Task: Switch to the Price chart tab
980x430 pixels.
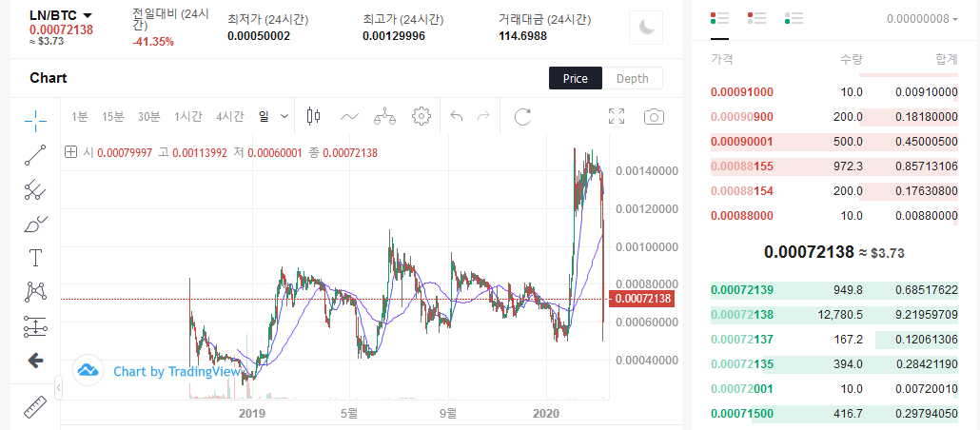Action: 576,79
